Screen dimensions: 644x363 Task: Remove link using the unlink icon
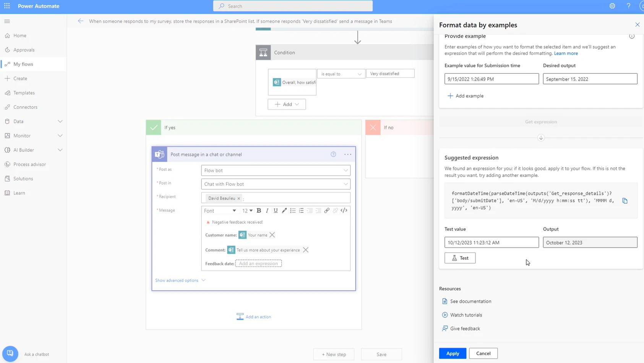coord(335,211)
